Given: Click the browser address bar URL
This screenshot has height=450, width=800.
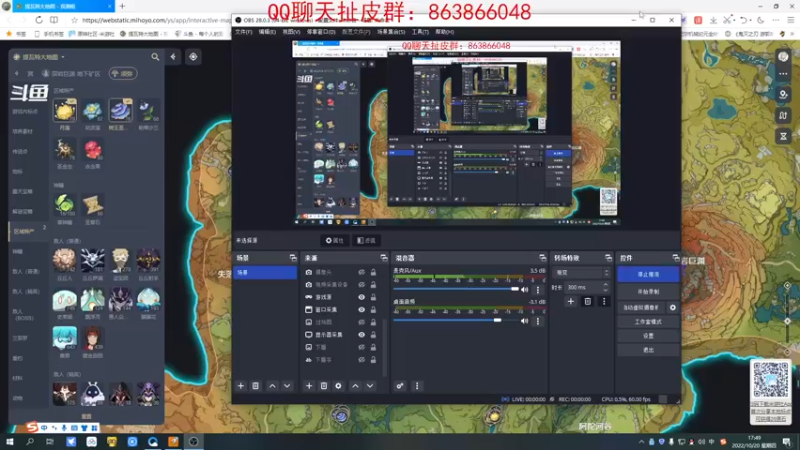Looking at the screenshot, I should coord(156,20).
